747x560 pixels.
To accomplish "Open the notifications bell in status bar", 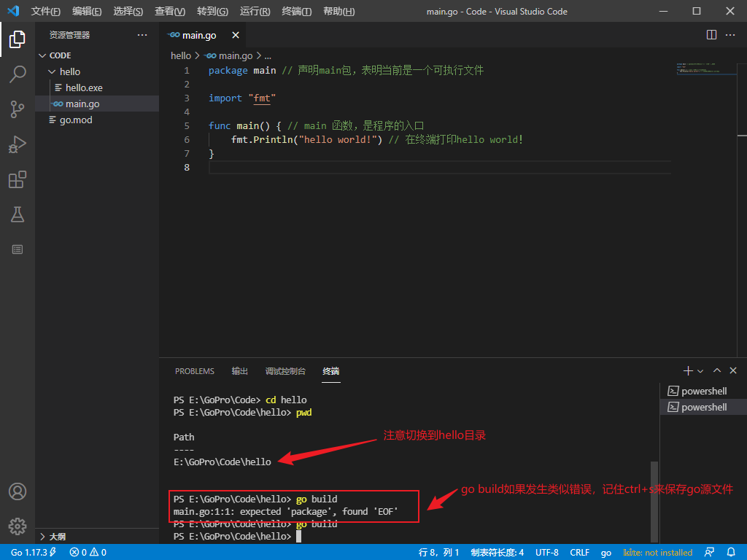I will click(x=732, y=552).
